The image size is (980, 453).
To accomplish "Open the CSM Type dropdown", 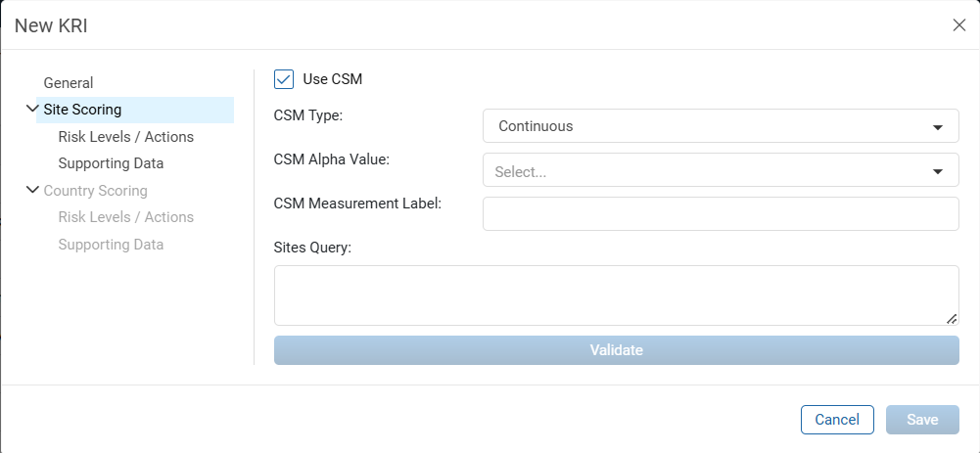I will [721, 126].
